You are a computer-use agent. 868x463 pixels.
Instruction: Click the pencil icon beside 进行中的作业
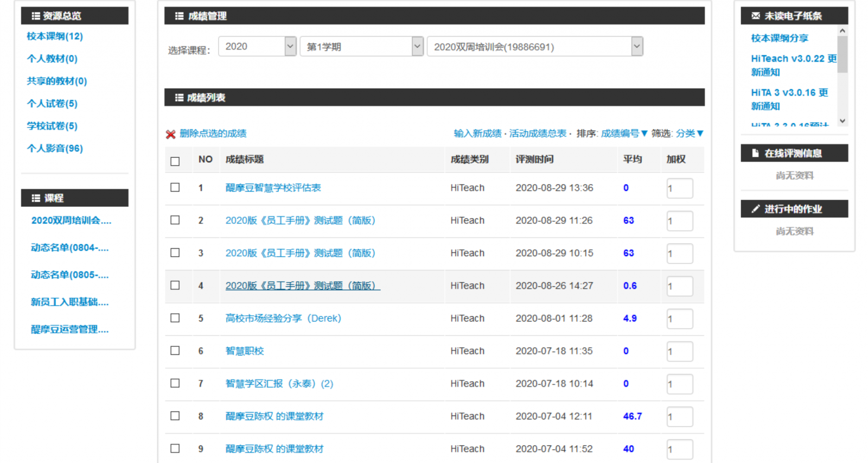coord(755,209)
